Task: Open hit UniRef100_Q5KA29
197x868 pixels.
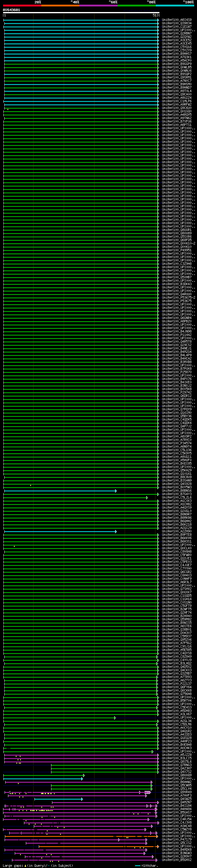Action: coord(176,470)
